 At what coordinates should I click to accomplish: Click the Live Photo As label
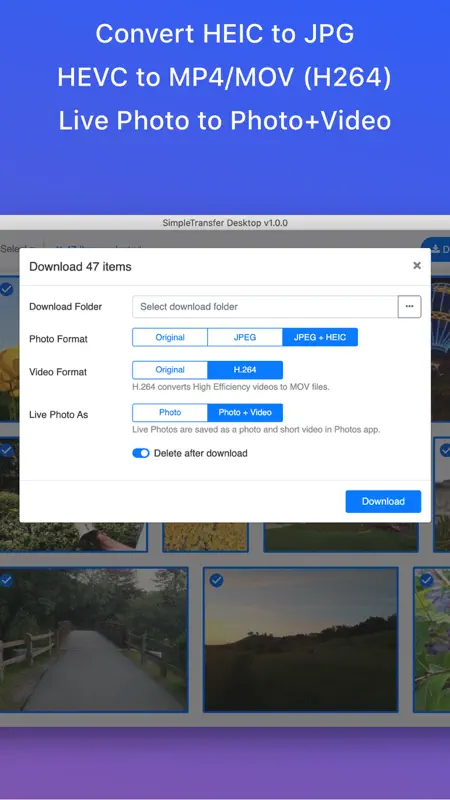(x=59, y=414)
